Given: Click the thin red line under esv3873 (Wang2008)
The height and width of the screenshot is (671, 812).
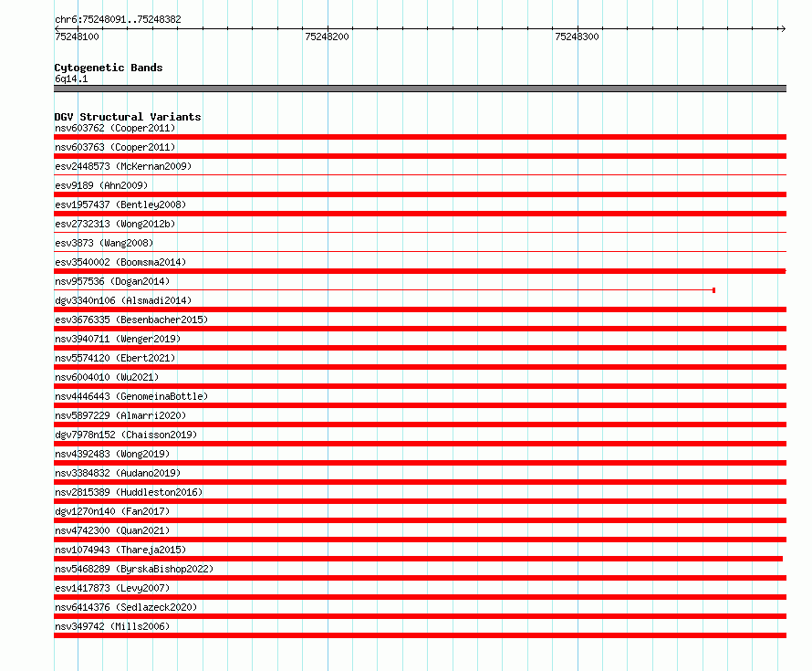Looking at the screenshot, I should [x=420, y=252].
